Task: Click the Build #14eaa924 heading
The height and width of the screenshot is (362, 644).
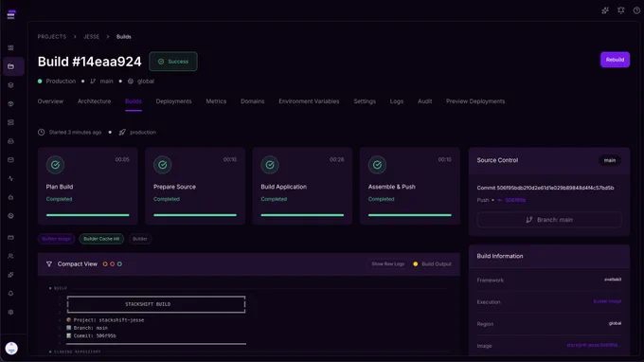Action: click(x=90, y=62)
